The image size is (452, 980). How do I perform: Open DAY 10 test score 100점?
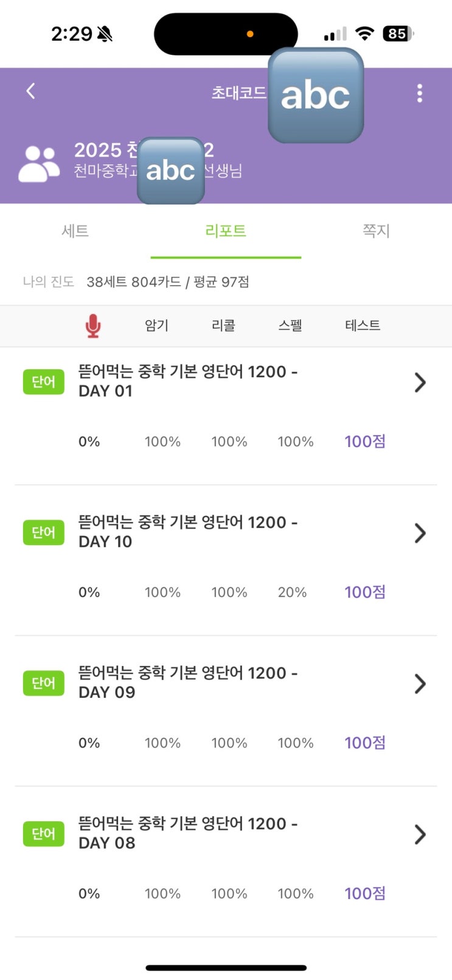365,592
